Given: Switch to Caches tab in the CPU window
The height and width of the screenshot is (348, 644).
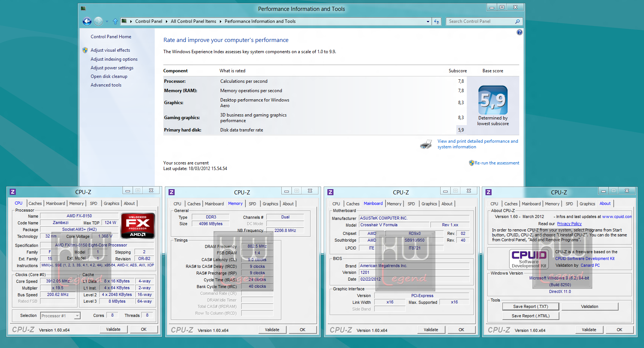Looking at the screenshot, I should coord(35,203).
